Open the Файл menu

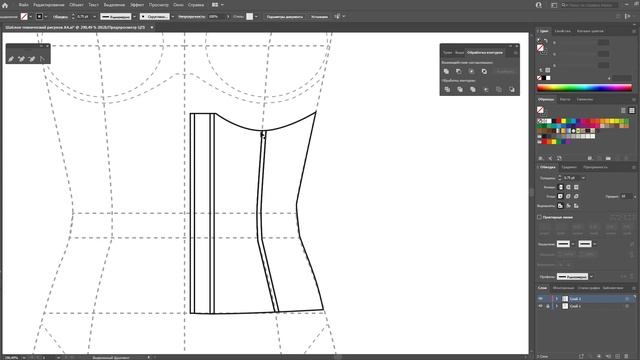point(23,5)
